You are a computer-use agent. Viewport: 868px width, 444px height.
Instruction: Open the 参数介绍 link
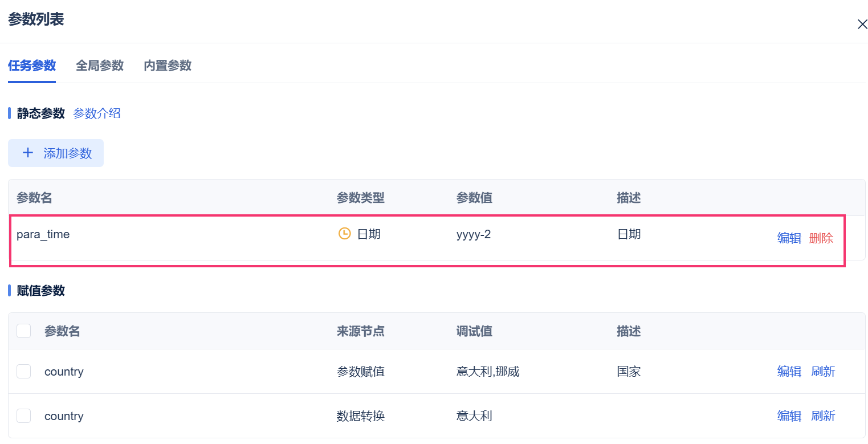97,113
